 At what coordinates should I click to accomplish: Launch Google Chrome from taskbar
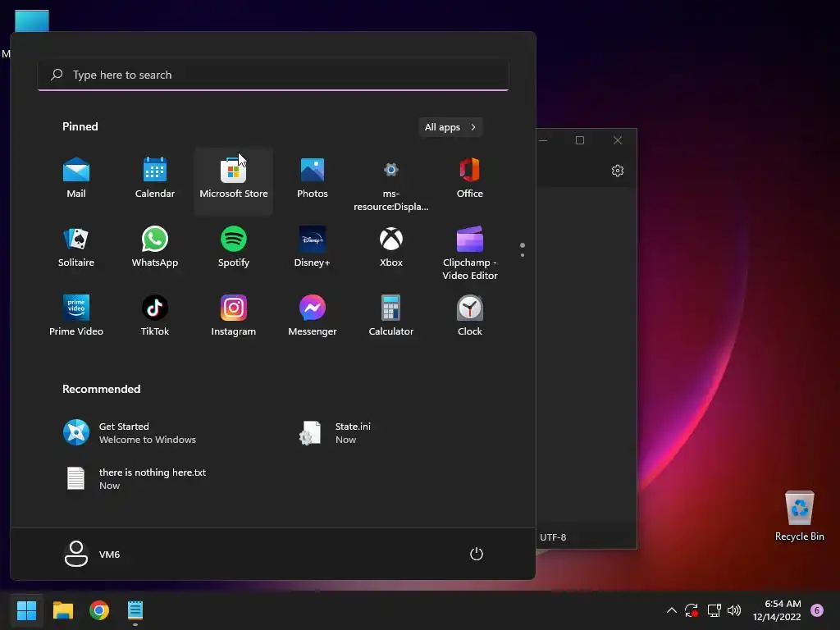(x=99, y=610)
